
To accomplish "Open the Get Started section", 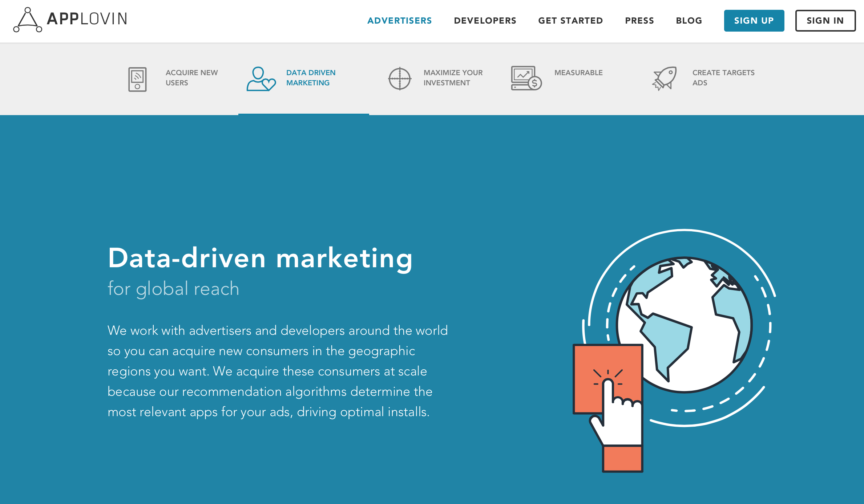I will (570, 20).
